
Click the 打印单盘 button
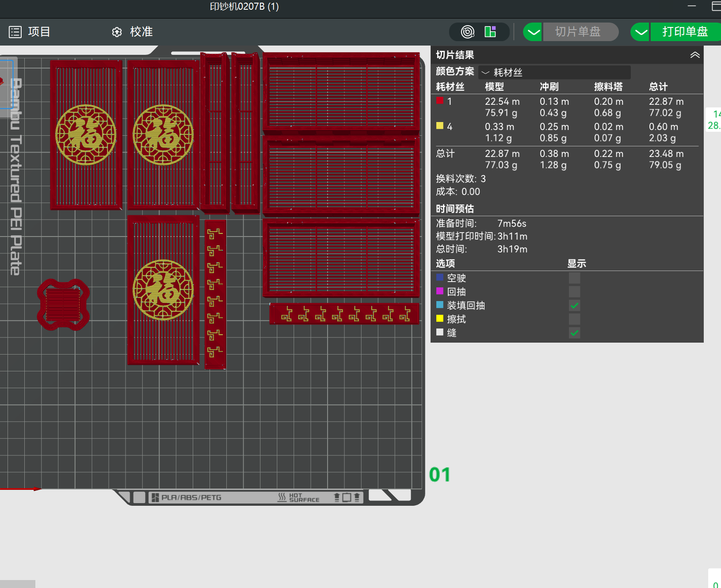pyautogui.click(x=685, y=32)
